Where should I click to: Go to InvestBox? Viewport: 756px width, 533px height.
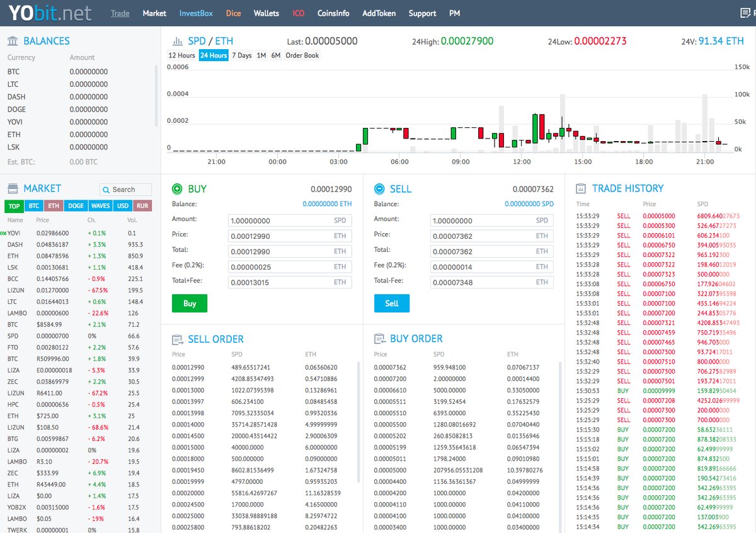[196, 13]
